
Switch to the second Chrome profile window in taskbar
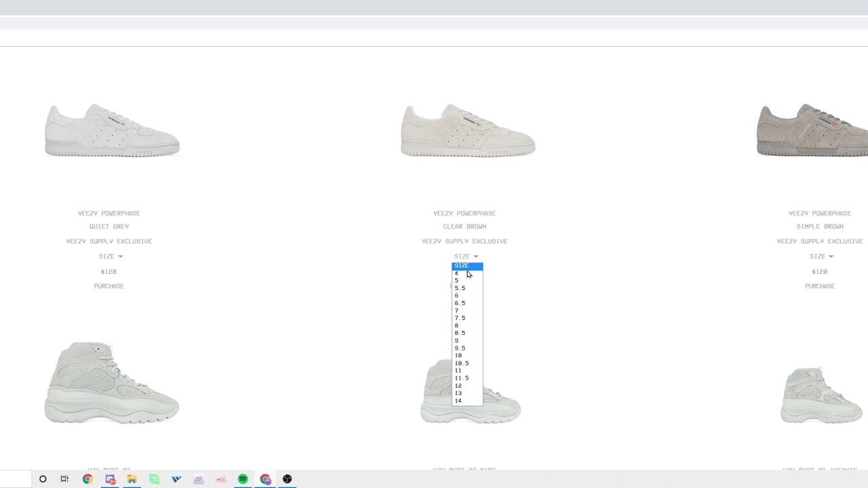265,479
